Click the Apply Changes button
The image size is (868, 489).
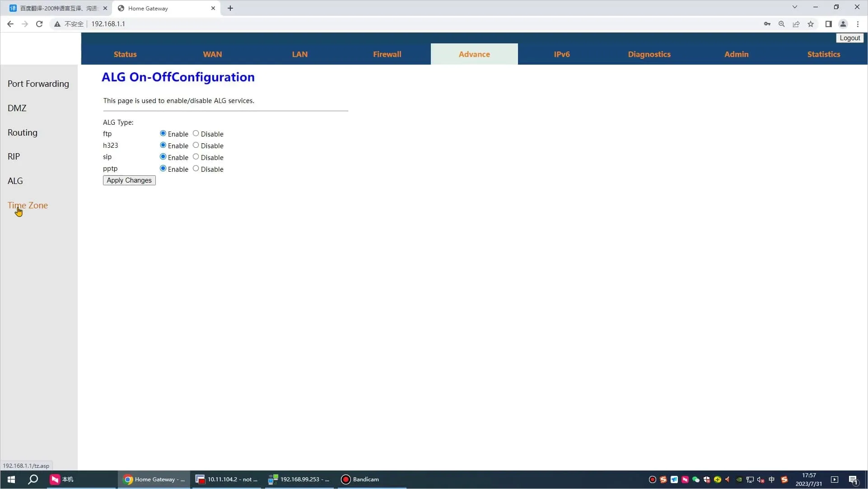(129, 180)
